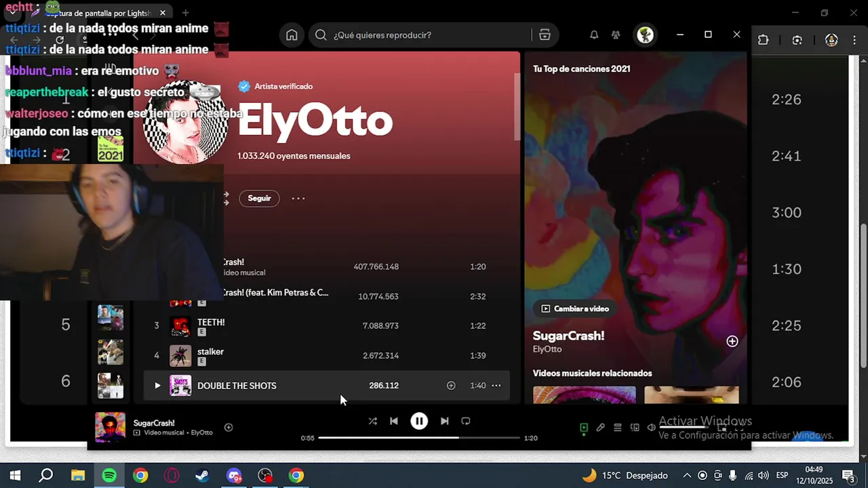The image size is (868, 488).
Task: Open now playing SugarCrash! cover thumbnail
Action: click(110, 428)
